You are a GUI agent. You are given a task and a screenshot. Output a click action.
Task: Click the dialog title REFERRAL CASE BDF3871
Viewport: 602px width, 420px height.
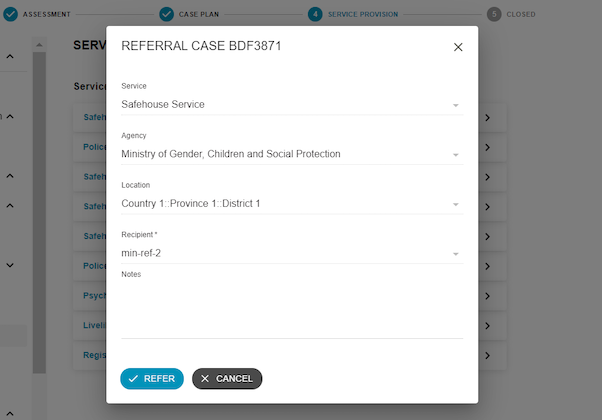[201, 46]
